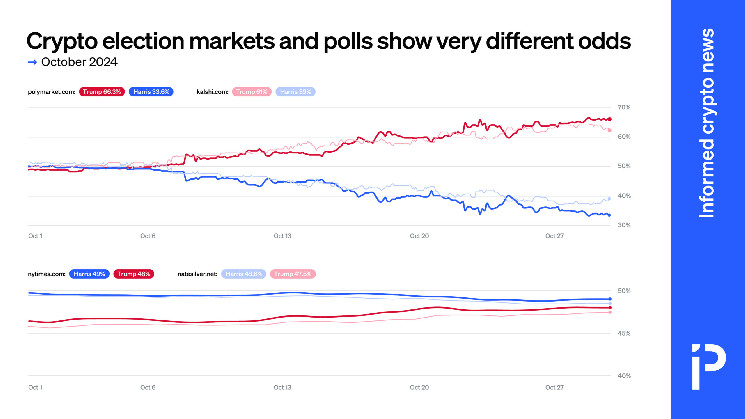
Task: Click the red Polymarket Trump legend pill
Action: click(x=100, y=91)
